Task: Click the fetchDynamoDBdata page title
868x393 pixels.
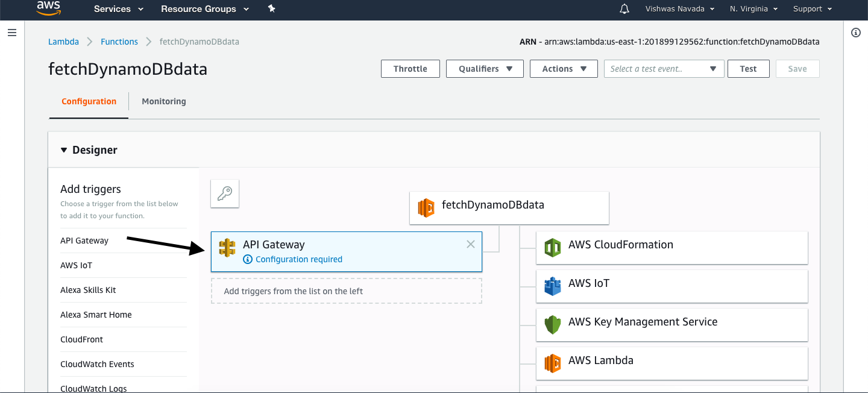Action: (x=128, y=69)
